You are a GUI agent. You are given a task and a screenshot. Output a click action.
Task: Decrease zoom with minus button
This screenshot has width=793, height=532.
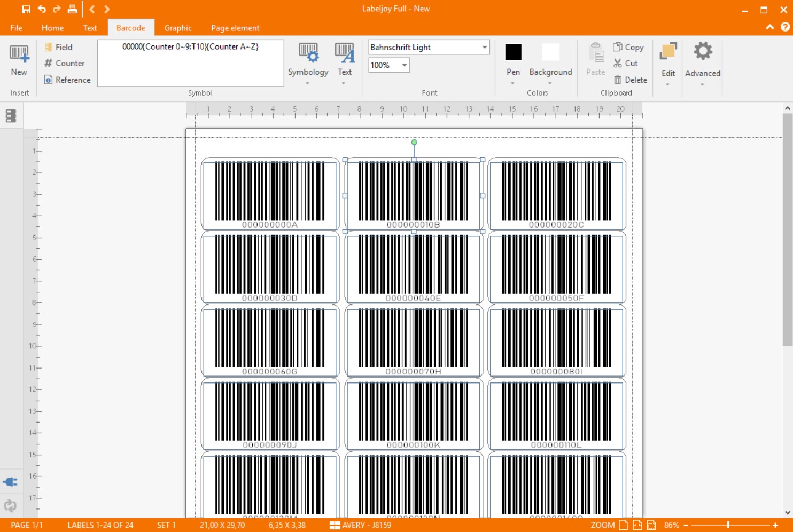coord(686,525)
